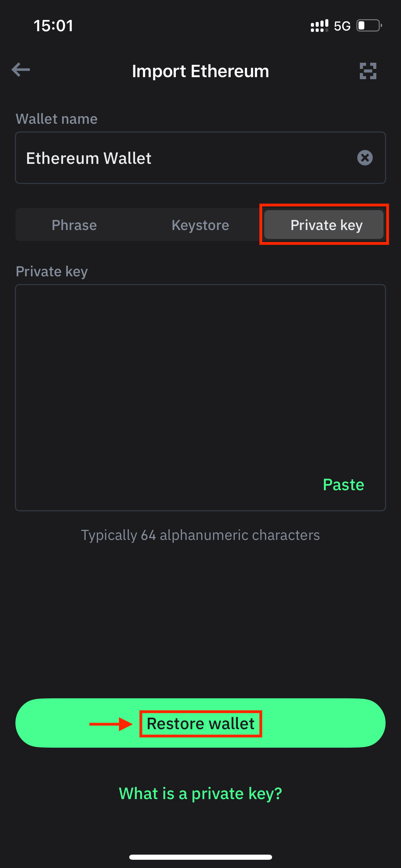The image size is (401, 868).
Task: Tap the Import Ethereum page title
Action: (x=200, y=71)
